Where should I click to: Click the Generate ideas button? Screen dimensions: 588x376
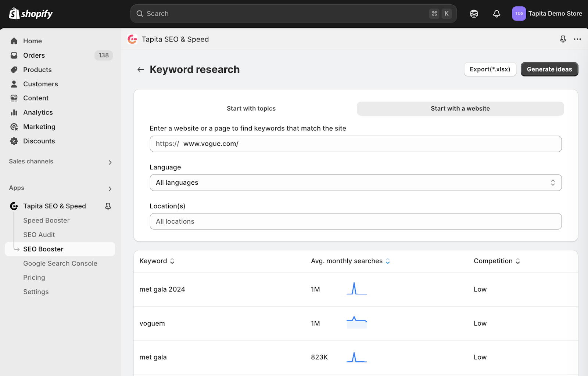(x=549, y=69)
